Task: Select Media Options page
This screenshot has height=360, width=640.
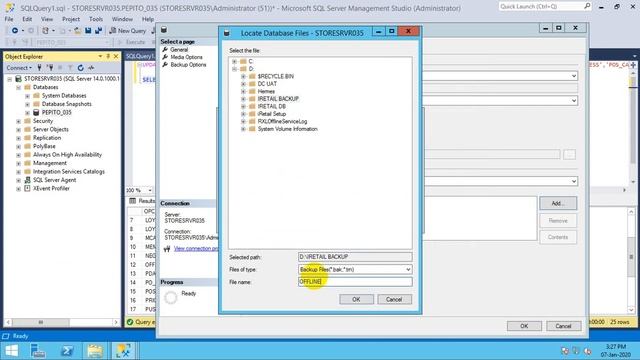Action: click(x=186, y=57)
